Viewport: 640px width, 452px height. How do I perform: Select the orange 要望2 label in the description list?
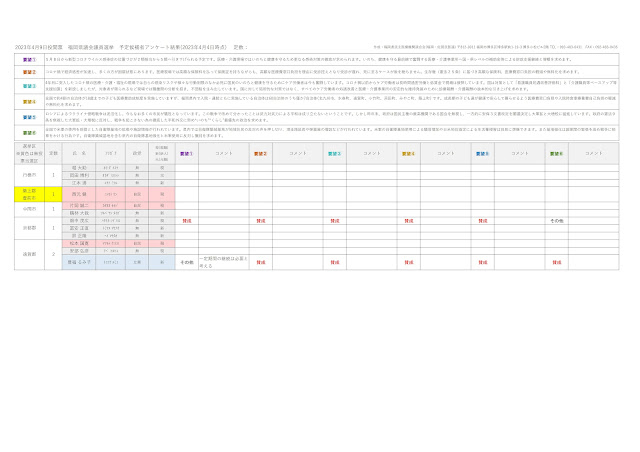(x=29, y=72)
